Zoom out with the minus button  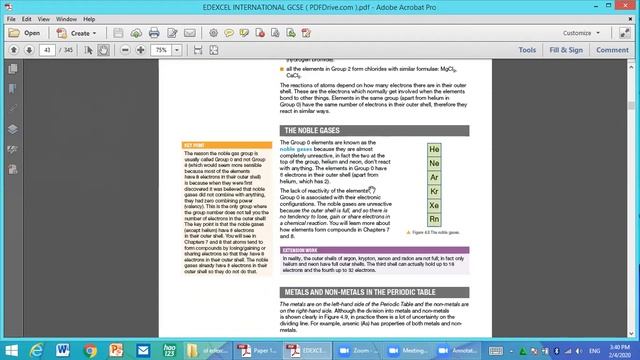[x=125, y=50]
